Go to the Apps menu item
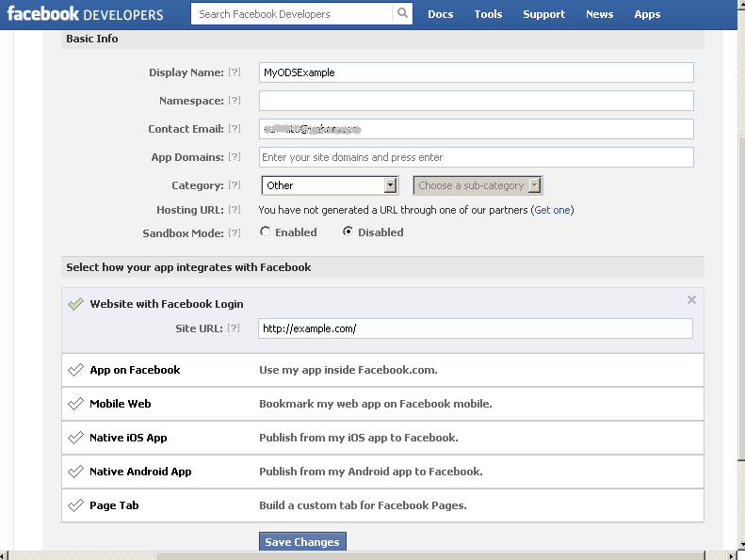Image resolution: width=745 pixels, height=560 pixels. 647,14
